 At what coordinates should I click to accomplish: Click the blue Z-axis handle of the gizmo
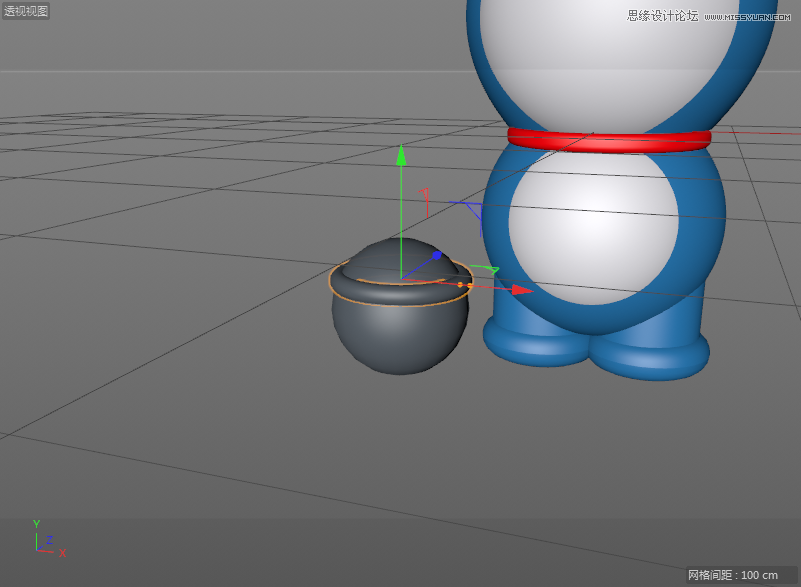click(438, 255)
